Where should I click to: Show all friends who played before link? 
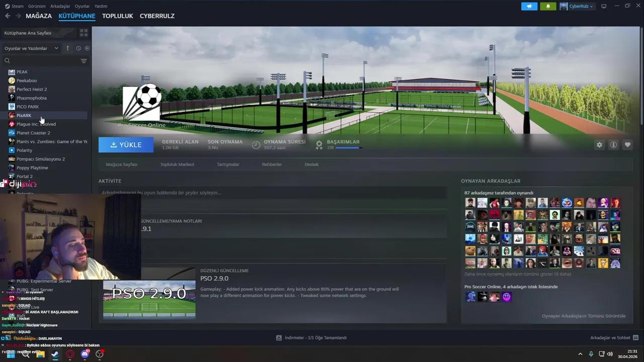[518, 274]
